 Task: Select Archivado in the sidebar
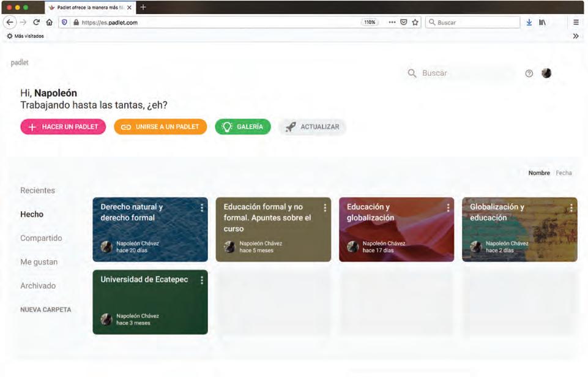pyautogui.click(x=38, y=286)
